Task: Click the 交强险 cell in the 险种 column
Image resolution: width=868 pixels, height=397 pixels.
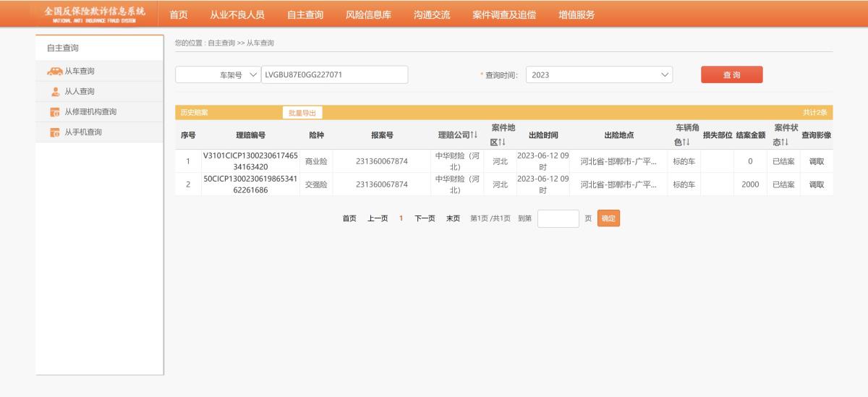Action: point(316,184)
